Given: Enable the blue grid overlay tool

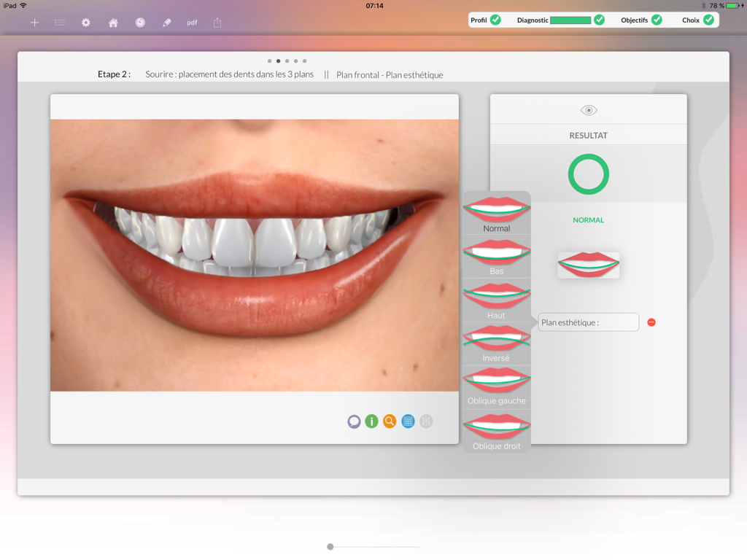Looking at the screenshot, I should [x=408, y=421].
